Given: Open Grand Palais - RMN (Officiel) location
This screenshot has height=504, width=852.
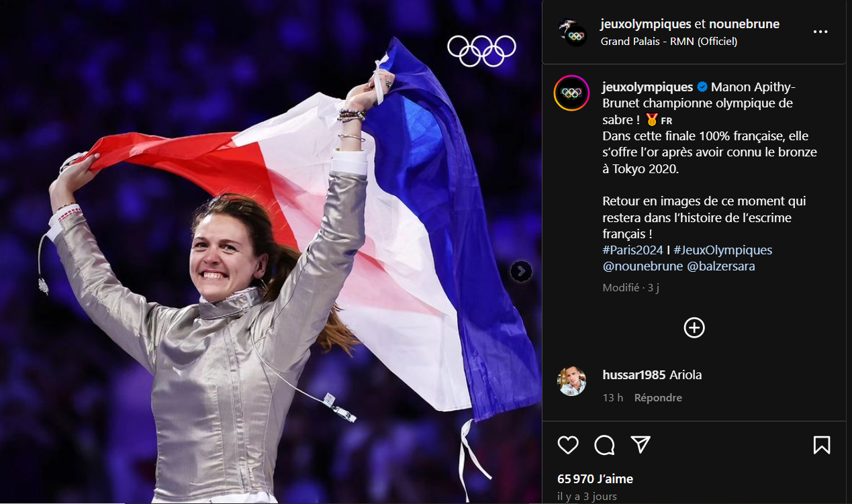Looking at the screenshot, I should click(x=669, y=42).
